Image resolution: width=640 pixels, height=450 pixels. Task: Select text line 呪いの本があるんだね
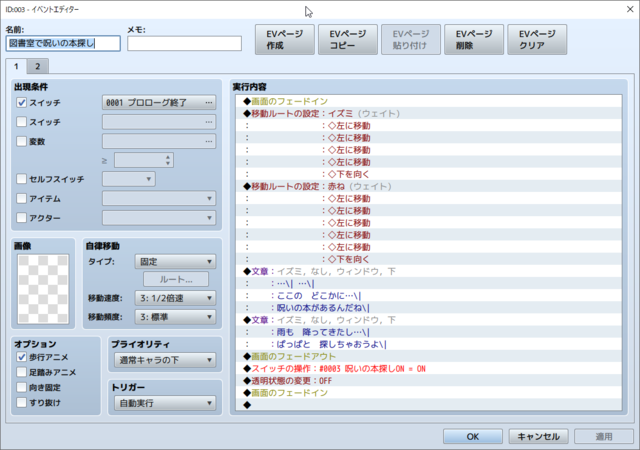coord(429,307)
